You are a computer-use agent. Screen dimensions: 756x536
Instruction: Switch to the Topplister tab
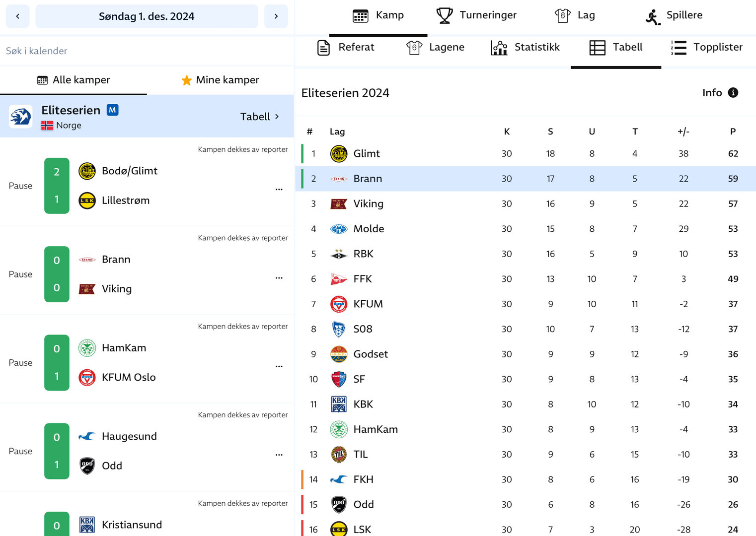(706, 47)
